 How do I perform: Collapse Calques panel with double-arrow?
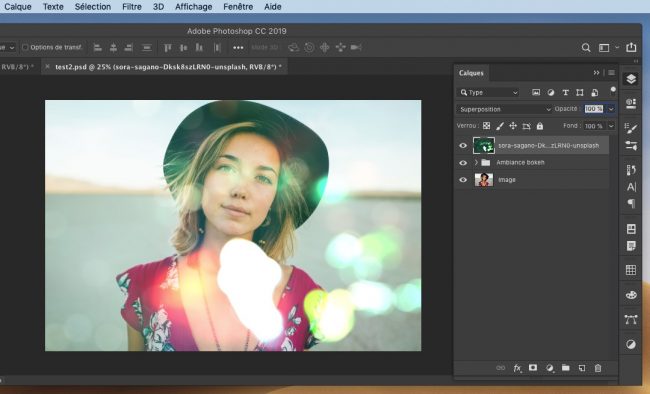pos(596,73)
